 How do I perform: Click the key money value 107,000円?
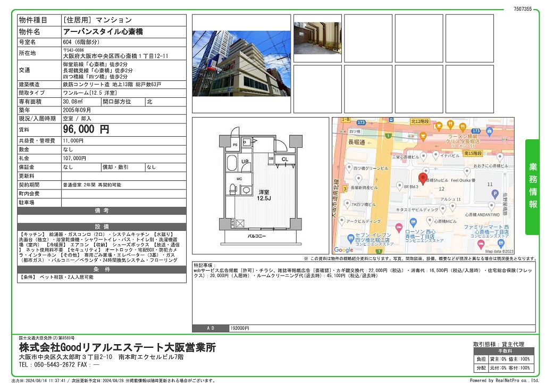(x=74, y=159)
